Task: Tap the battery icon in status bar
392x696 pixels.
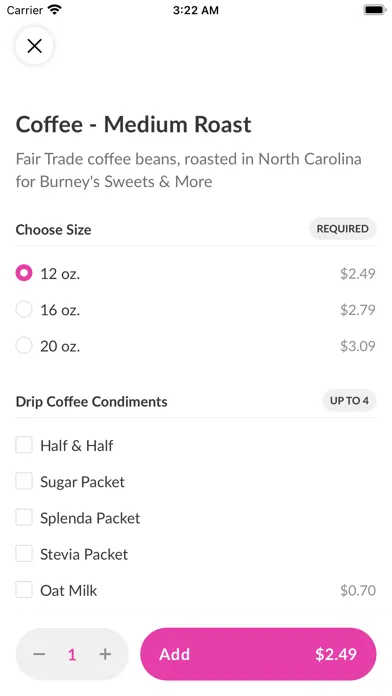Action: [x=375, y=10]
